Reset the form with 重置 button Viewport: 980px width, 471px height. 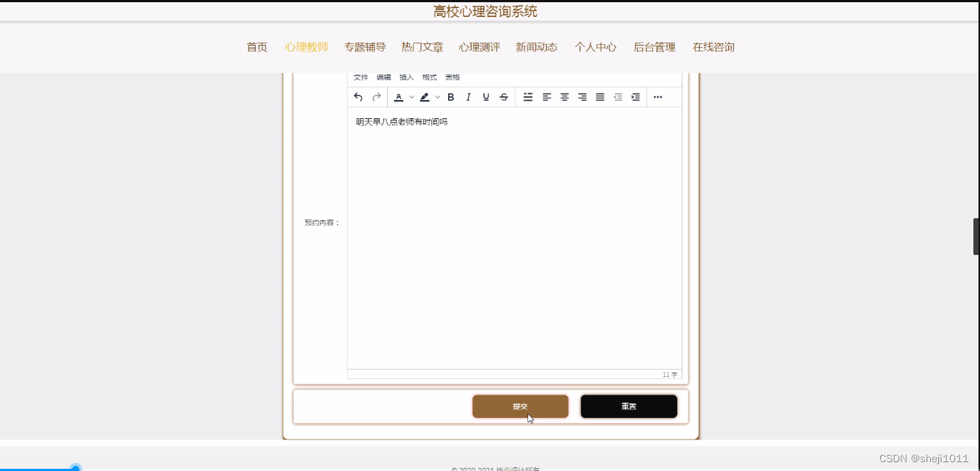[x=629, y=406]
